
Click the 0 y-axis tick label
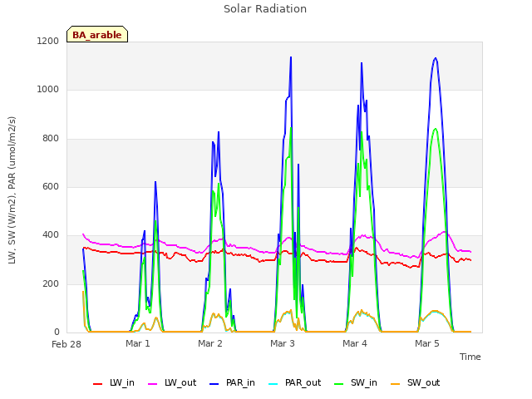tap(57, 332)
